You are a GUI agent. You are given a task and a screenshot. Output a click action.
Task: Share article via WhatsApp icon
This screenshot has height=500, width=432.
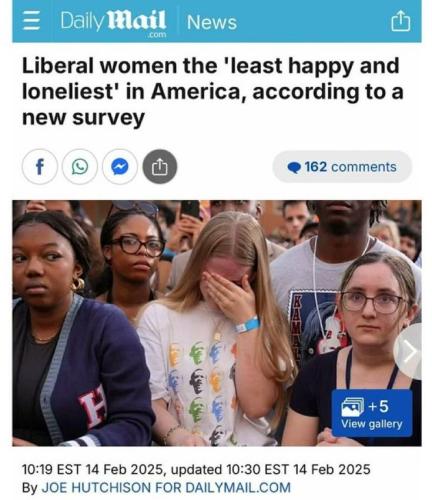click(x=80, y=167)
